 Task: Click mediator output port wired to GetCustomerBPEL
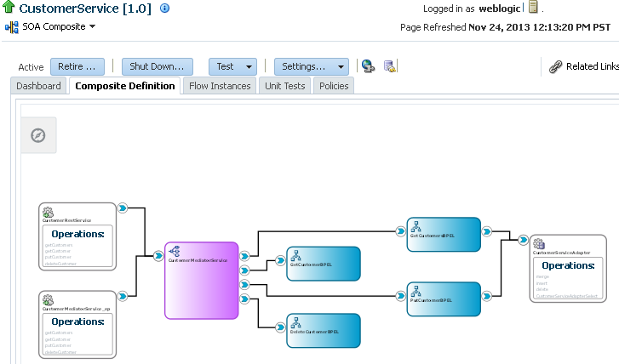point(244,270)
